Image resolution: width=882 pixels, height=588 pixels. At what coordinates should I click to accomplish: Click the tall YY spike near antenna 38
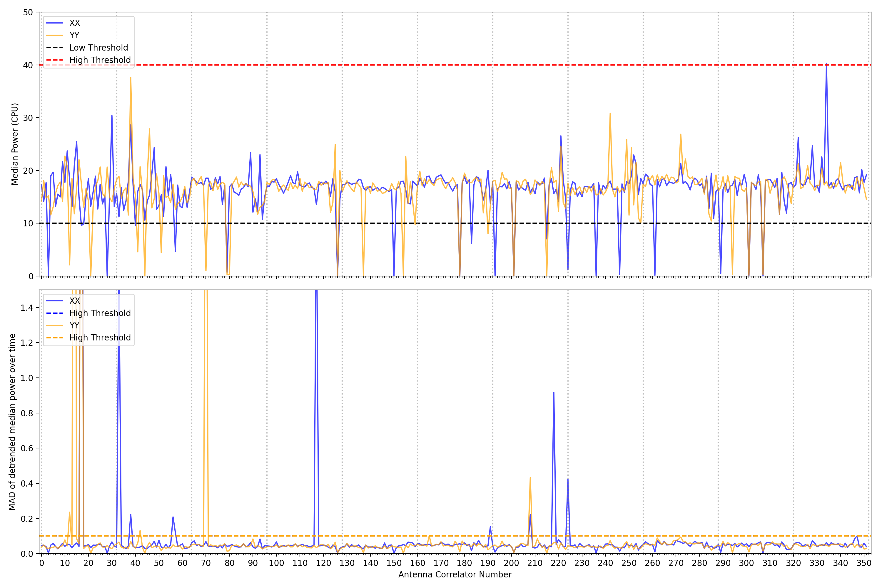131,79
